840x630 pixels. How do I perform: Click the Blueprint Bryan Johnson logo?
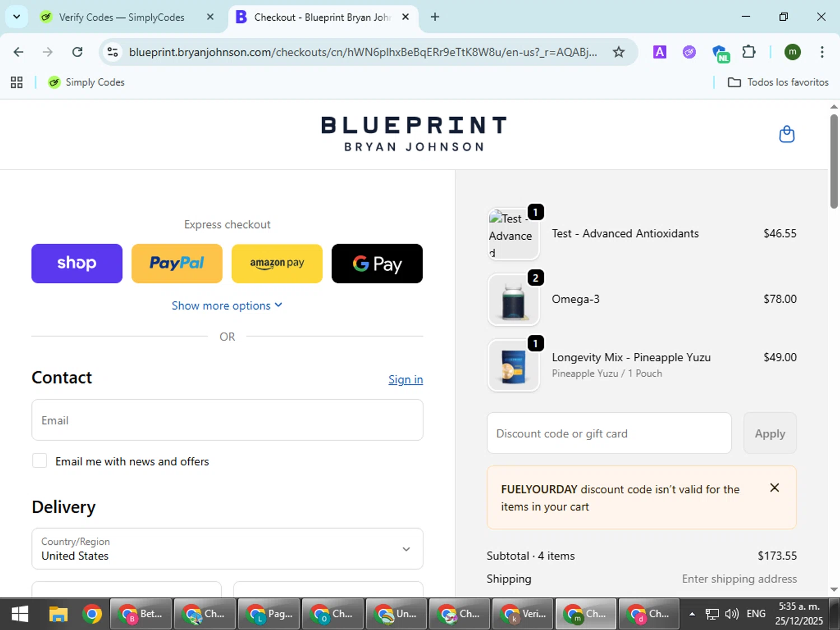(x=414, y=134)
